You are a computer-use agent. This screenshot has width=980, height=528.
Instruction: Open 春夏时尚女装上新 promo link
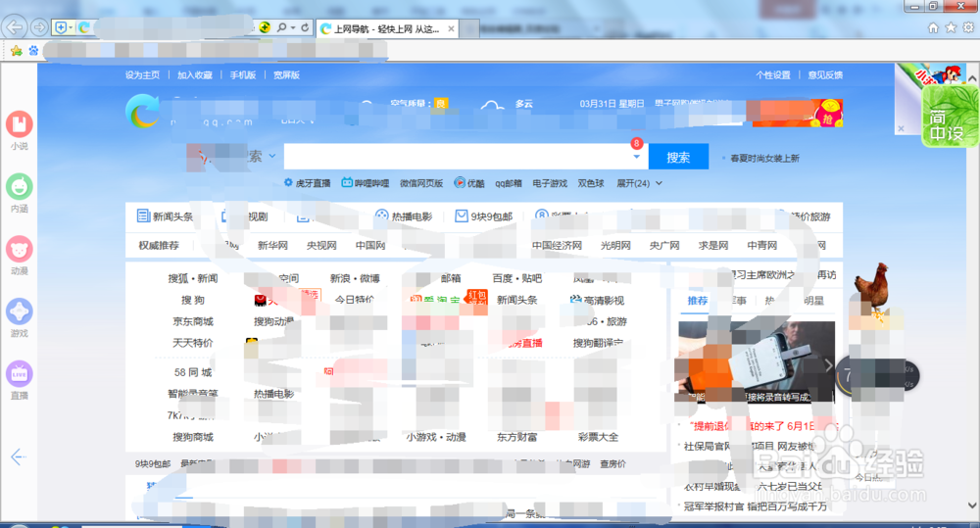pyautogui.click(x=765, y=159)
